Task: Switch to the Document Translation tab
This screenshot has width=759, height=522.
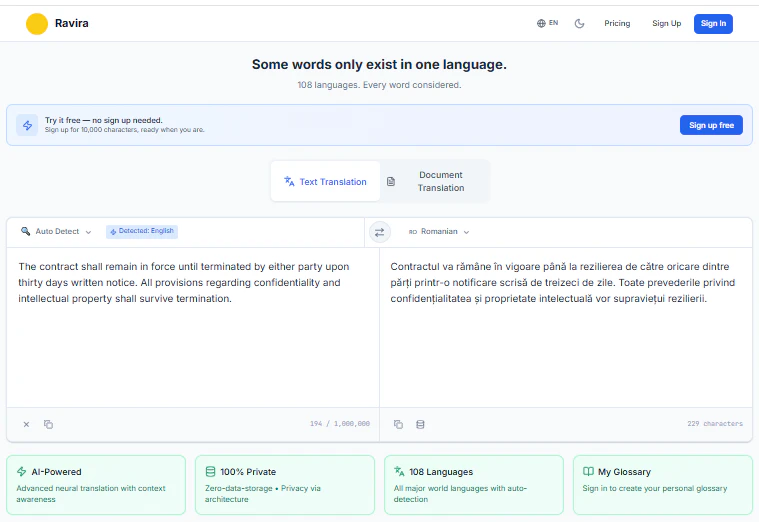Action: [435, 182]
